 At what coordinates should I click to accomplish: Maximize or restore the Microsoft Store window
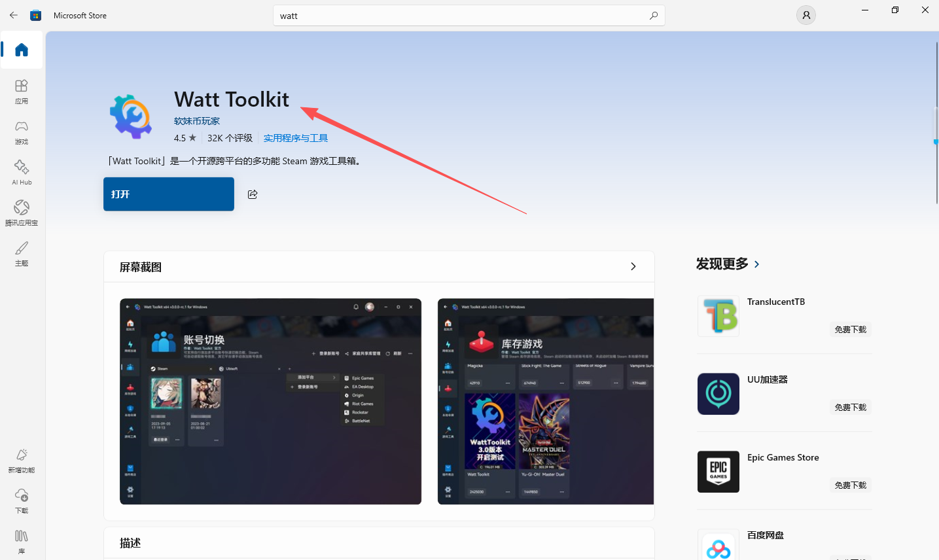(895, 10)
